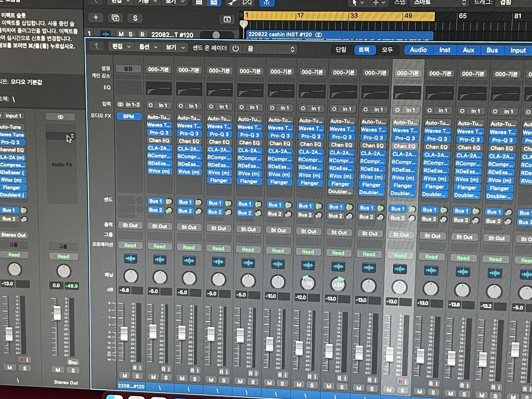Screen dimensions: 532x399
Task: Mute track 1 in the track header
Action: [121, 34]
